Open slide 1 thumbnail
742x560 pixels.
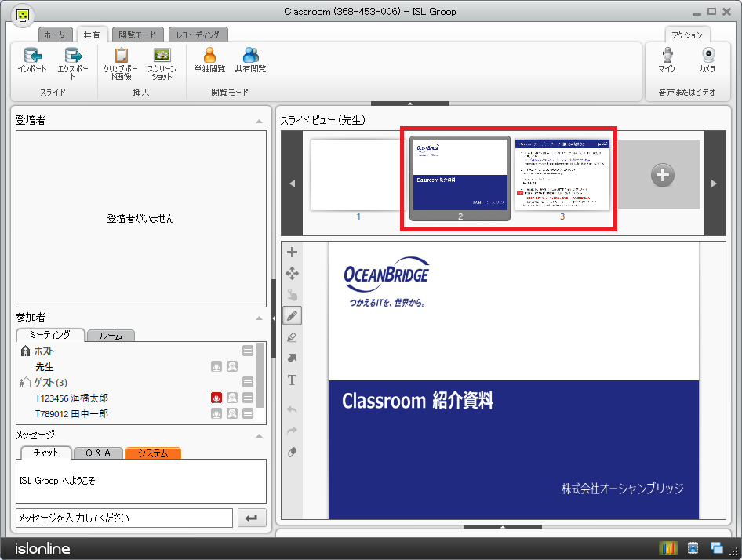(x=358, y=175)
